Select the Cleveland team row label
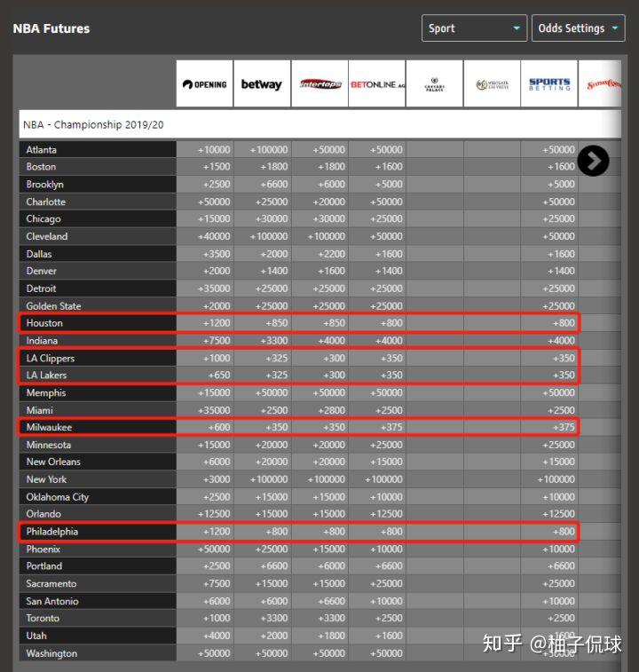639x672 pixels. (98, 236)
